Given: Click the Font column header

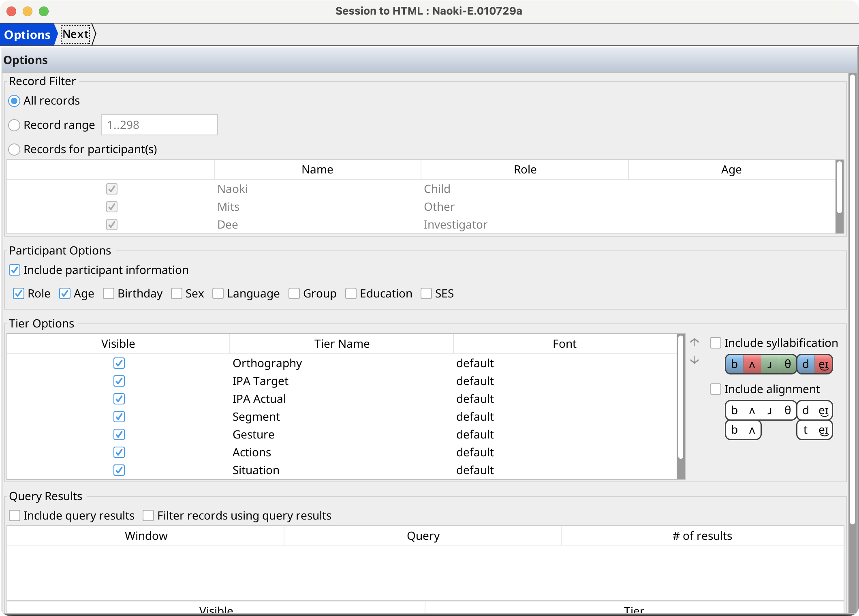Looking at the screenshot, I should pyautogui.click(x=564, y=344).
